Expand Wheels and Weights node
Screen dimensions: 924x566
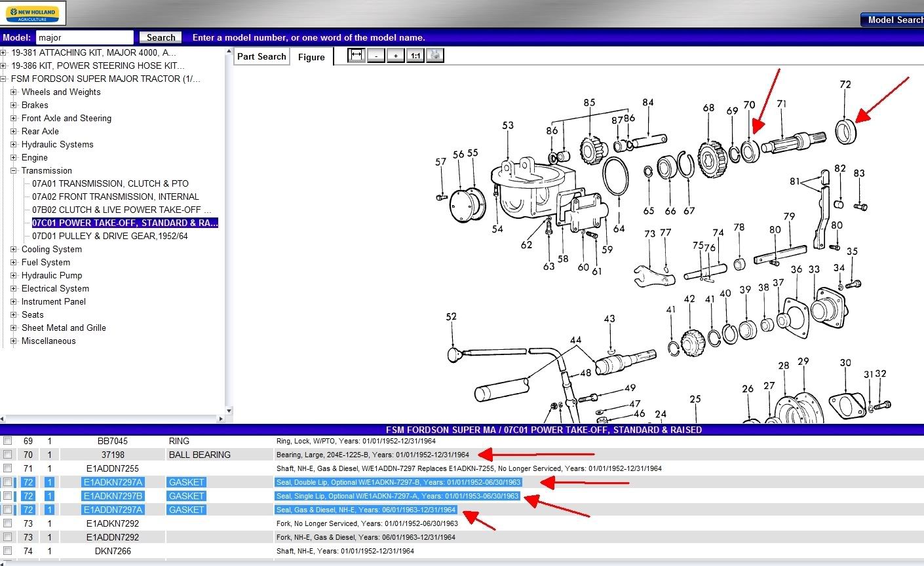[14, 92]
